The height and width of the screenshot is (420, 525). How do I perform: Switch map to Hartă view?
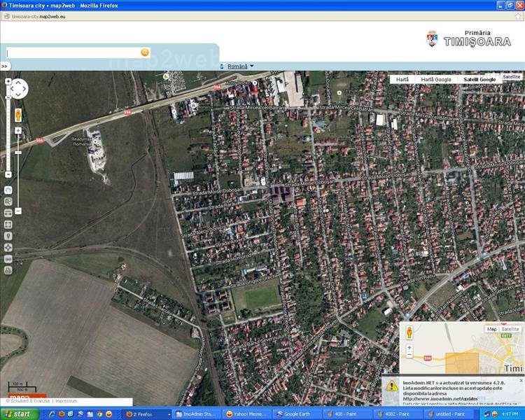(x=402, y=80)
